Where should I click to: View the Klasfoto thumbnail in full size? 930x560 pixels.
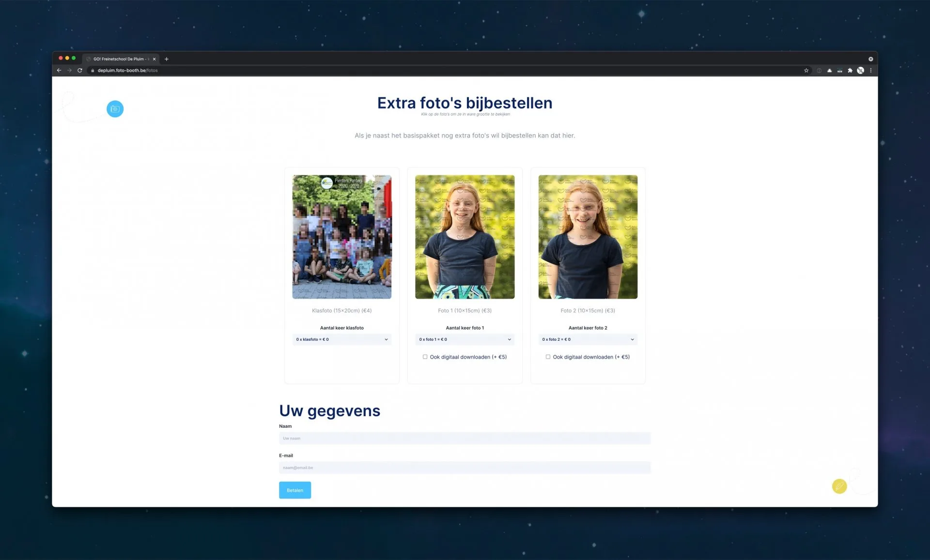(x=341, y=237)
